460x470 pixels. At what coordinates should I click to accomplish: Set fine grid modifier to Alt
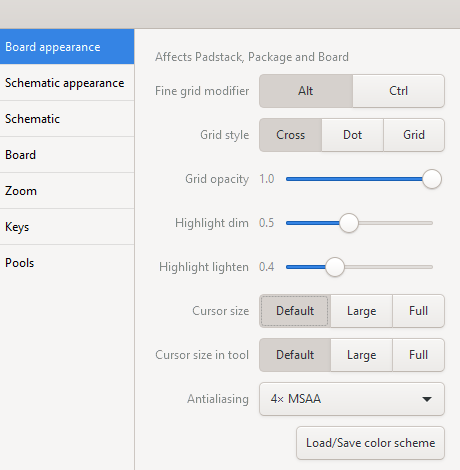(x=306, y=91)
